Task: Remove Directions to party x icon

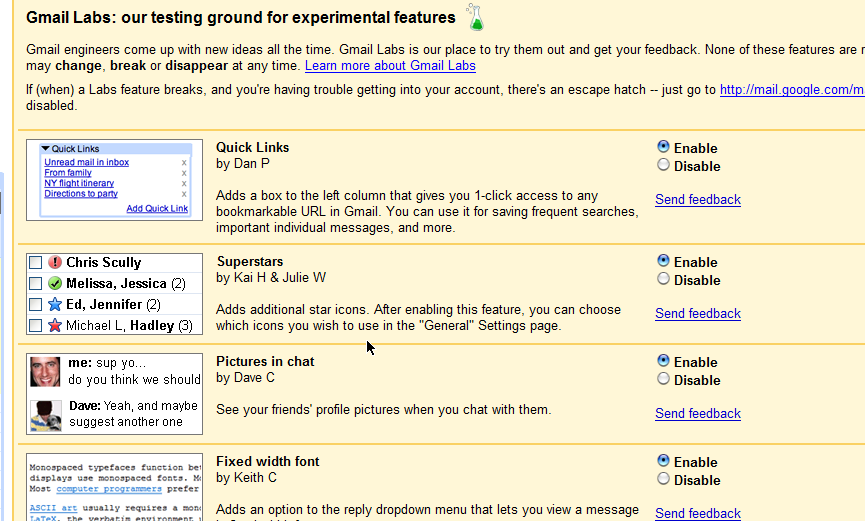Action: pos(184,194)
